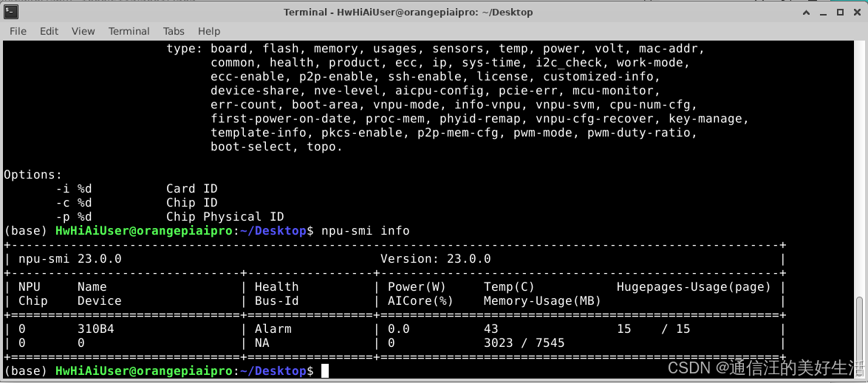868x383 pixels.
Task: Open the View menu
Action: coord(83,31)
